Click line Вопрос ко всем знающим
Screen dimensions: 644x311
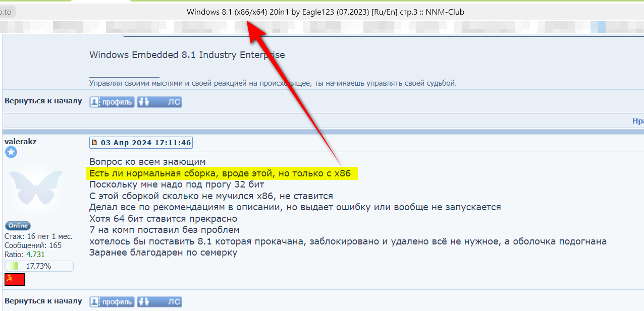pos(148,162)
